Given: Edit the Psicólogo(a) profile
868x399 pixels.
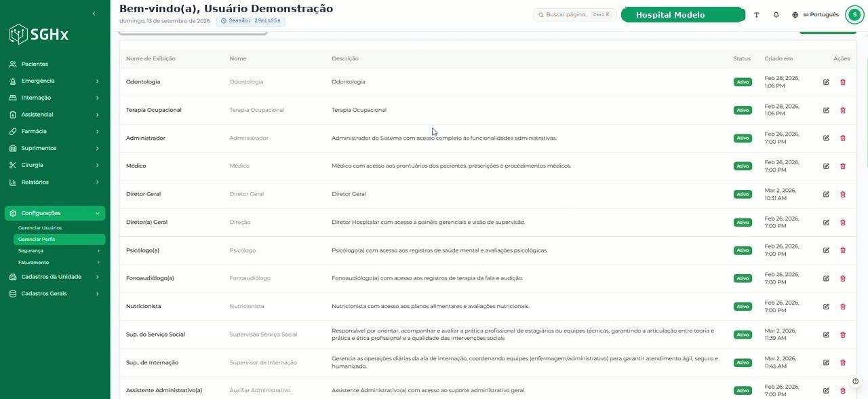Looking at the screenshot, I should [826, 250].
